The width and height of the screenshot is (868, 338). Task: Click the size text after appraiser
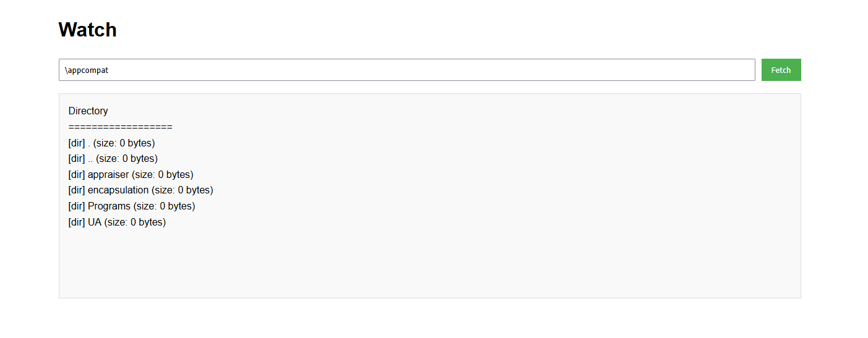[163, 175]
